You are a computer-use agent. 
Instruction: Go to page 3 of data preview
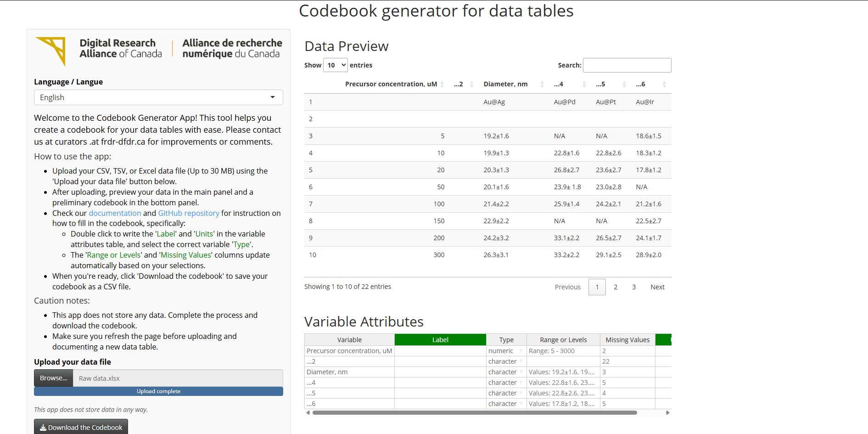click(634, 287)
